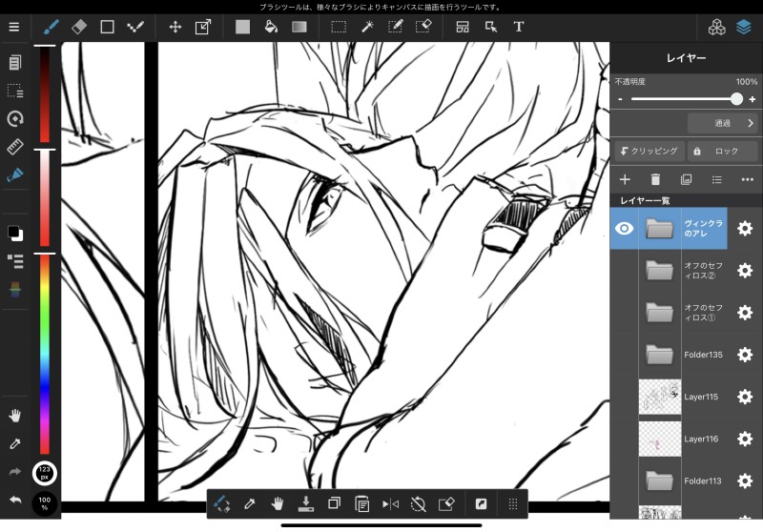Image resolution: width=763 pixels, height=532 pixels.
Task: Click the Redo arrow
Action: click(15, 472)
